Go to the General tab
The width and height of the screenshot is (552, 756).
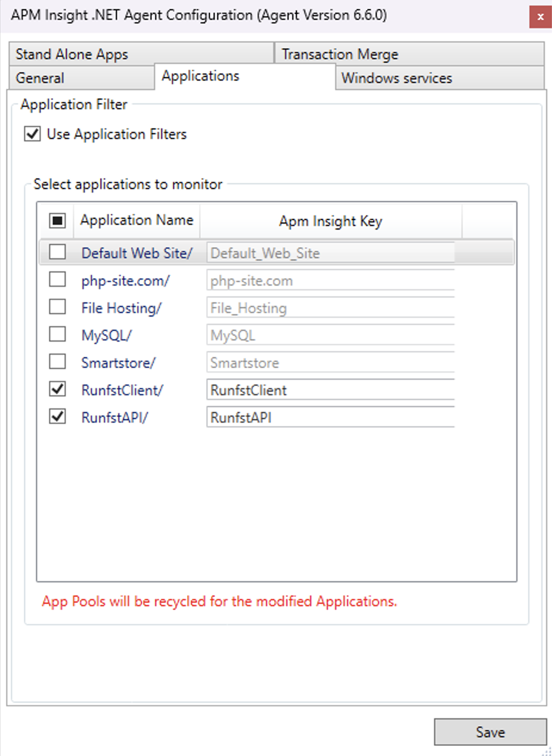[82, 78]
